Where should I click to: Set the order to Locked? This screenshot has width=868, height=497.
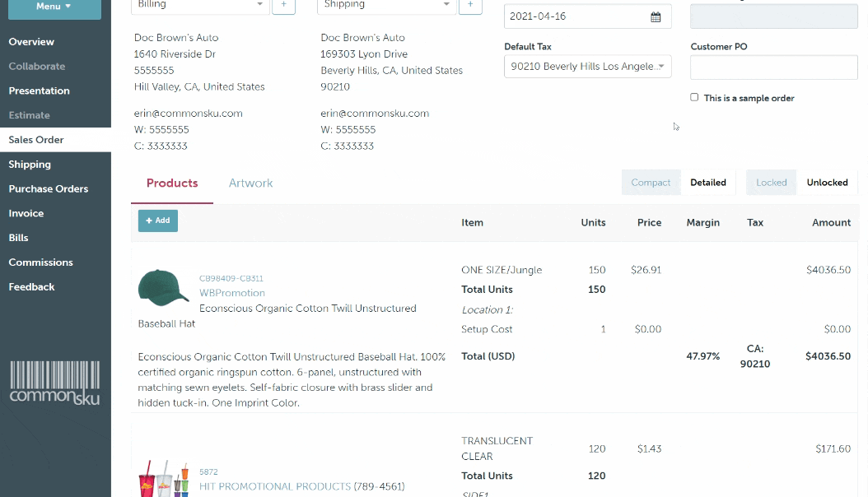click(771, 183)
